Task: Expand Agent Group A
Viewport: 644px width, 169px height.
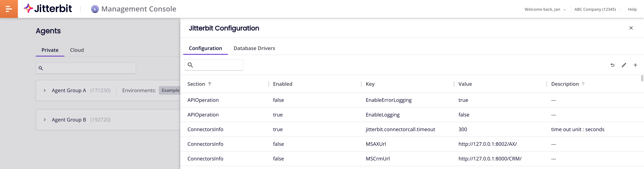Action: pyautogui.click(x=45, y=90)
